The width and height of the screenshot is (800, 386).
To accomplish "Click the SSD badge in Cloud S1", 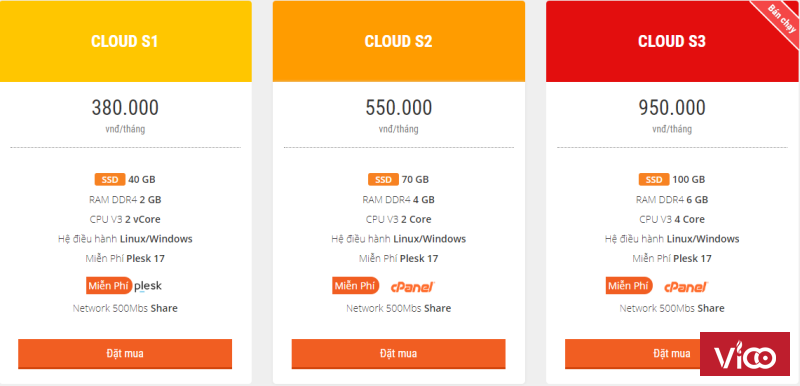I will pyautogui.click(x=110, y=179).
